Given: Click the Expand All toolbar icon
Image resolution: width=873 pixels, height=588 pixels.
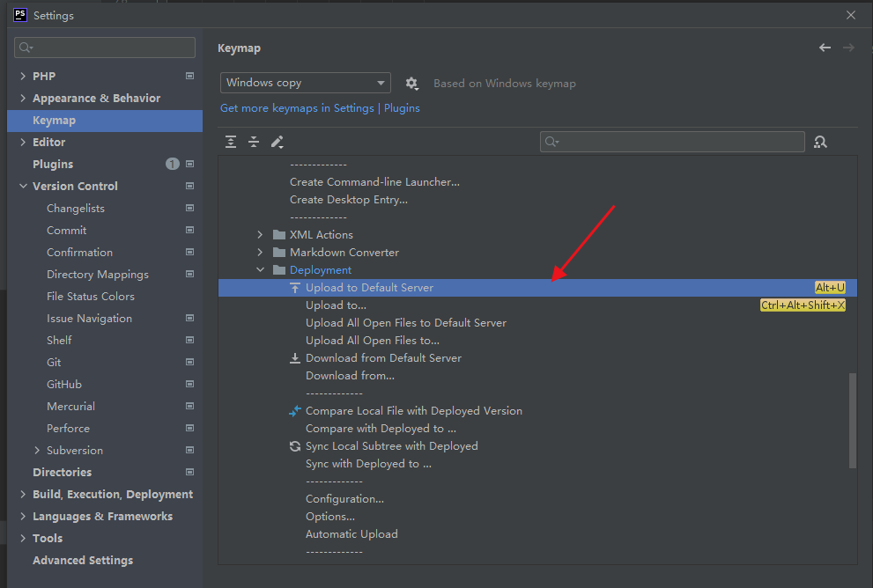Looking at the screenshot, I should [x=231, y=142].
